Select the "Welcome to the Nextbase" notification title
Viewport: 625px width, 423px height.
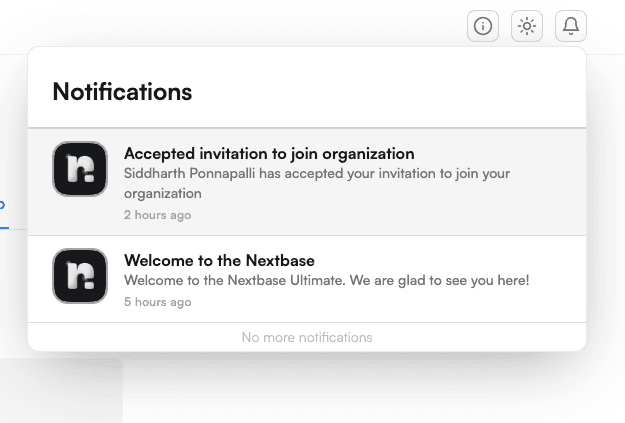(x=212, y=260)
